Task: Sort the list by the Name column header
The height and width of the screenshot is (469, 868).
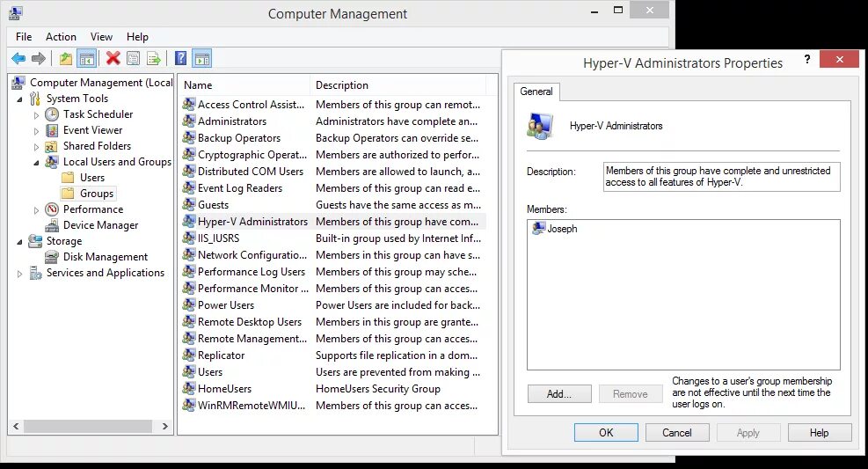Action: (244, 85)
